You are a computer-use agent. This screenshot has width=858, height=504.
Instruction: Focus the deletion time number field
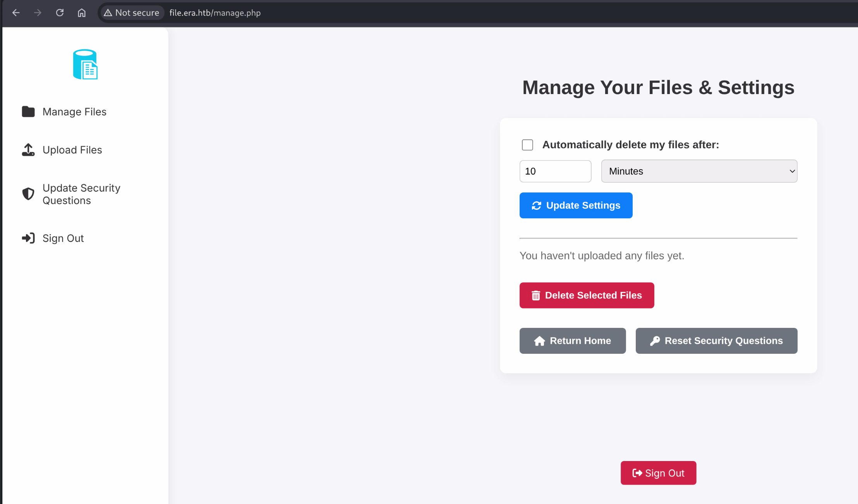coord(555,171)
